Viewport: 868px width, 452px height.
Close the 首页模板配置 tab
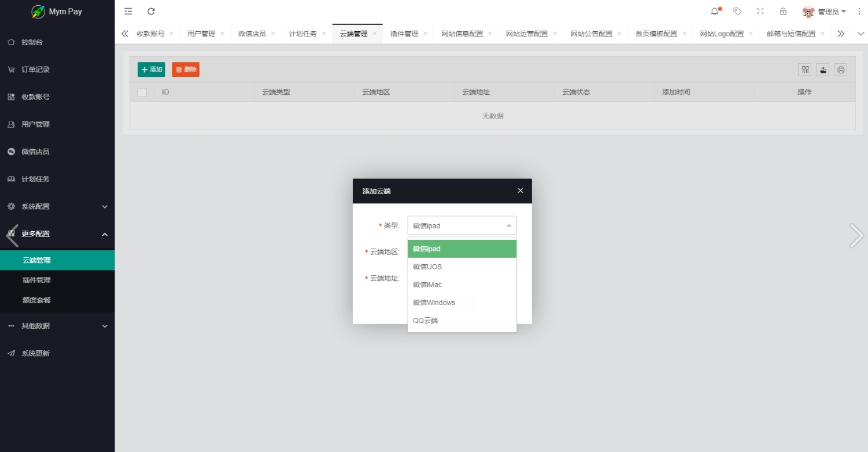[x=685, y=34]
